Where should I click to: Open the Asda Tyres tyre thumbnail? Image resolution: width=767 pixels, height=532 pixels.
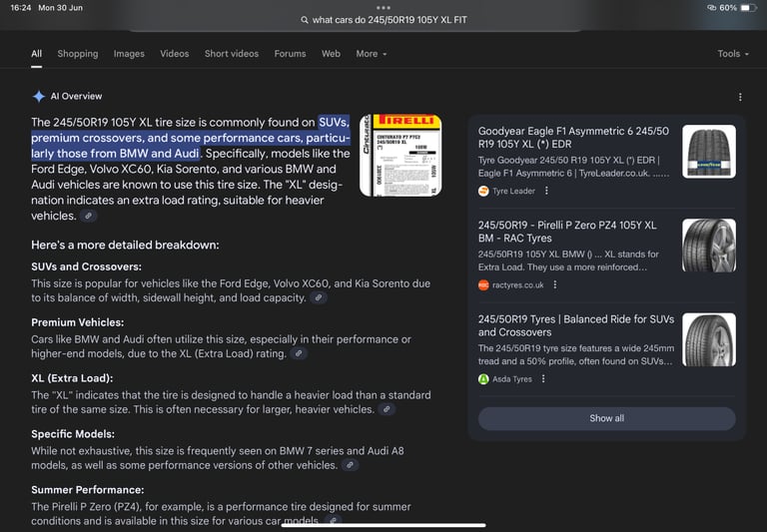709,339
